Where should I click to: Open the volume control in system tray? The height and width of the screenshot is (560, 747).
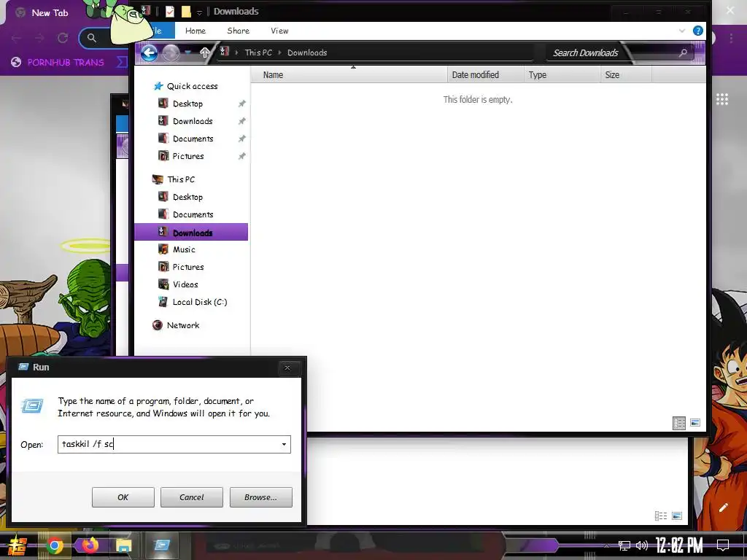click(x=642, y=545)
